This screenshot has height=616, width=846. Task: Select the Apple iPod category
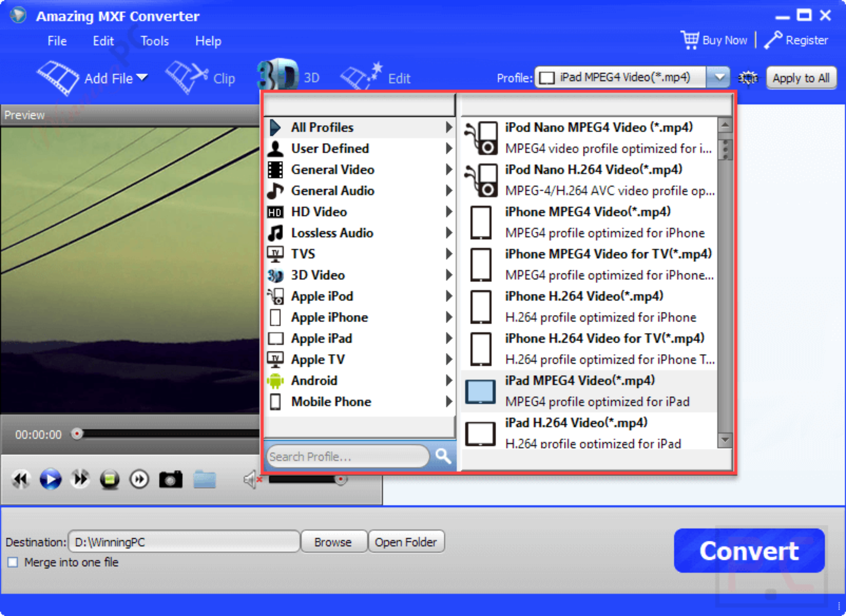click(359, 296)
